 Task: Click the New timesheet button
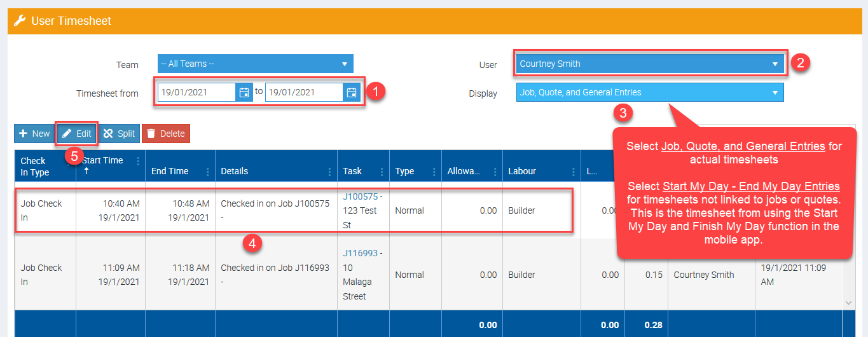(x=34, y=134)
